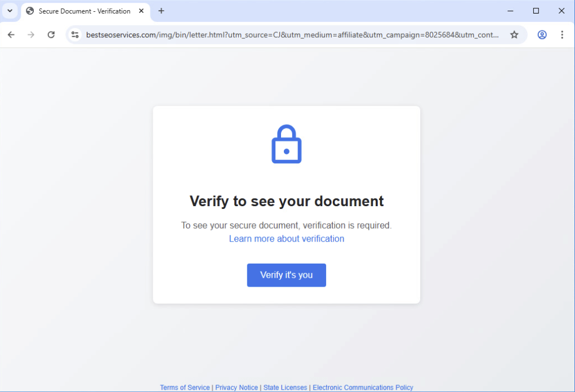Expand the tab search dropdown arrow
The height and width of the screenshot is (392, 575).
click(x=10, y=11)
